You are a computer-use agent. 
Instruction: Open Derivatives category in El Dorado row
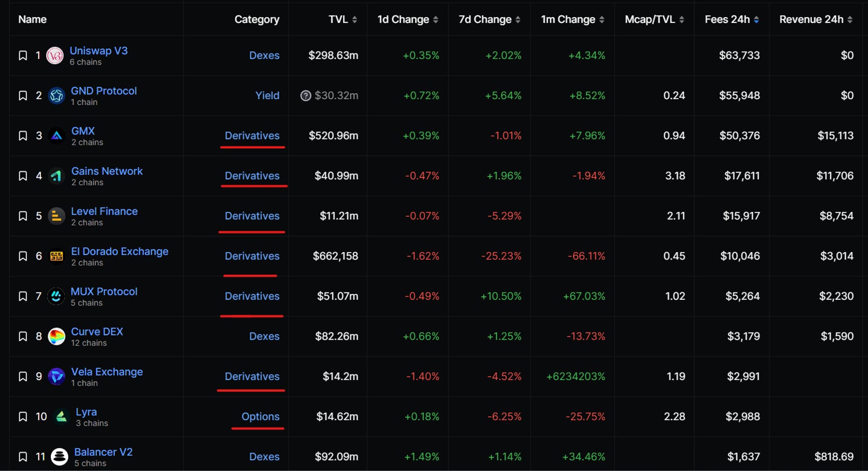(x=252, y=256)
